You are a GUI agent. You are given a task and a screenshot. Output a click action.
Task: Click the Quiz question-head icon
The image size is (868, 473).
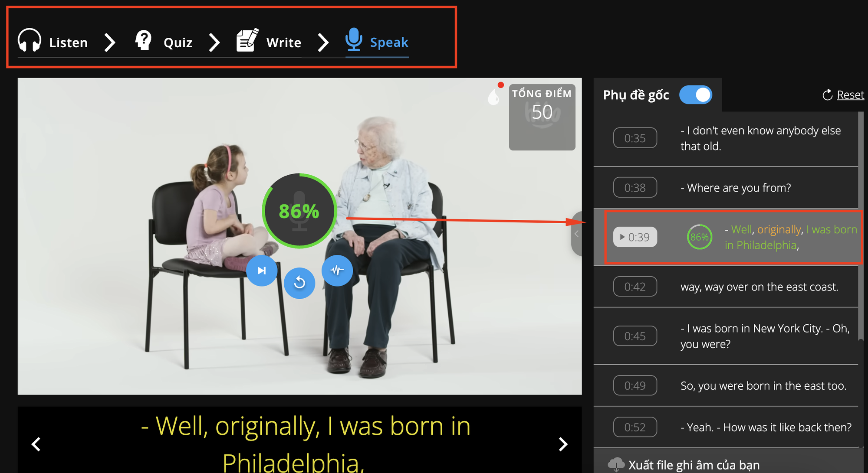(x=143, y=41)
